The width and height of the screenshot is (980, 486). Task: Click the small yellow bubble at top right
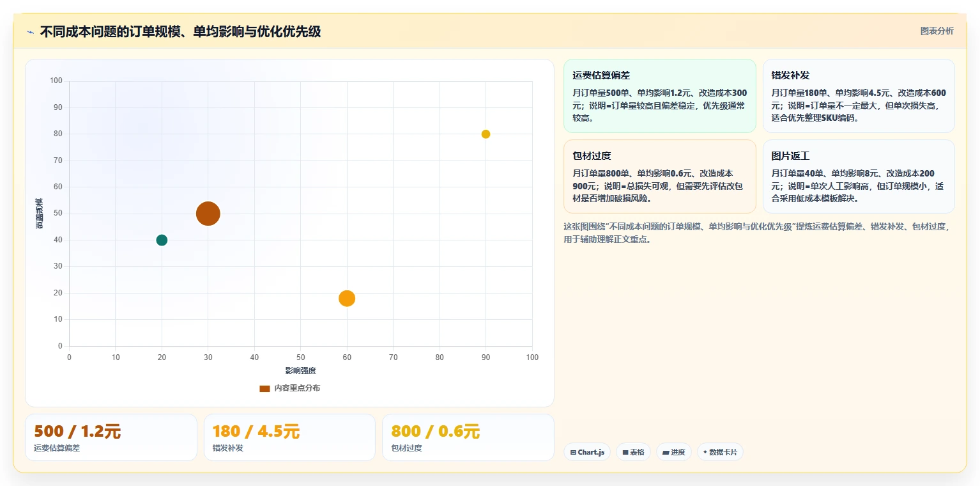486,134
